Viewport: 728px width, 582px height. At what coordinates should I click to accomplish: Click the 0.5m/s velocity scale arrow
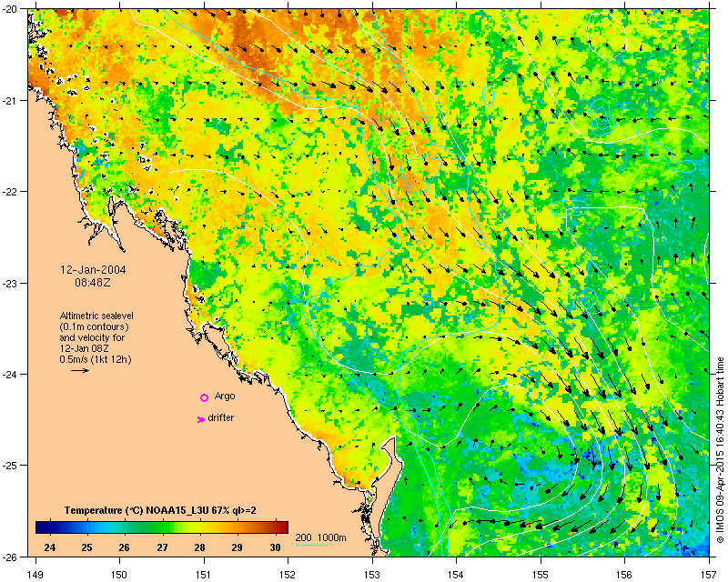[80, 370]
